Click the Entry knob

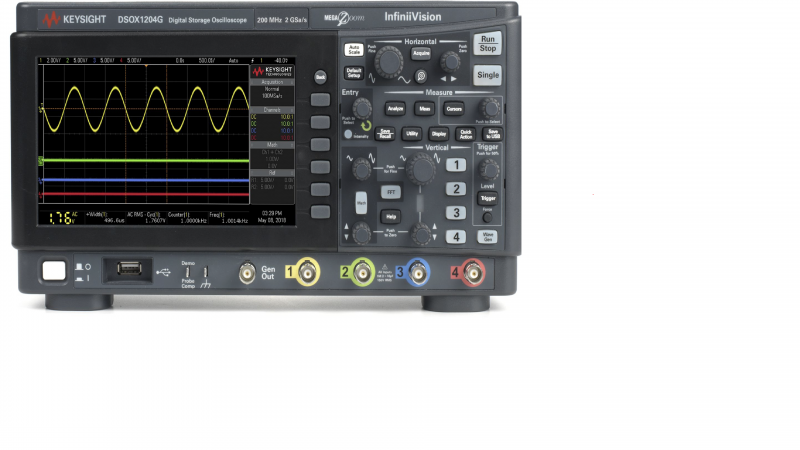point(362,108)
